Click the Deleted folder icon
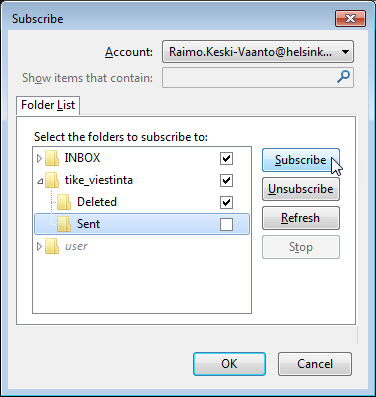This screenshot has height=397, width=376. 64,202
